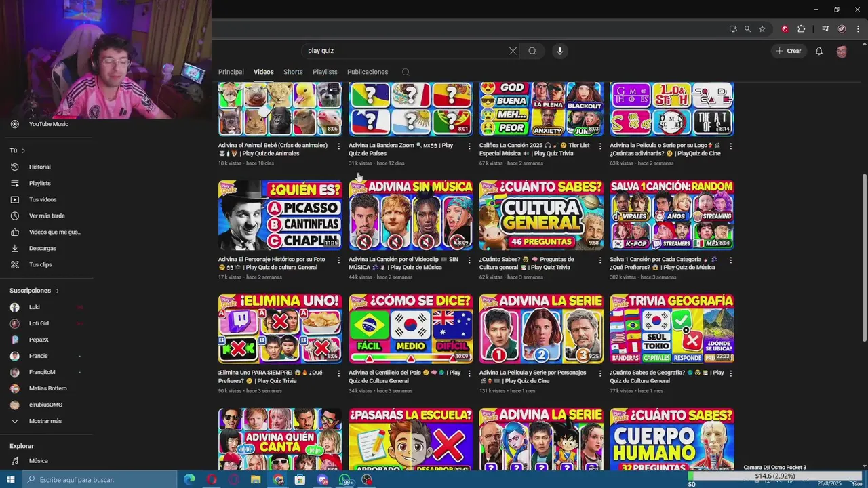Open options menu for Califica La Canción 2025
868x488 pixels.
click(x=599, y=146)
